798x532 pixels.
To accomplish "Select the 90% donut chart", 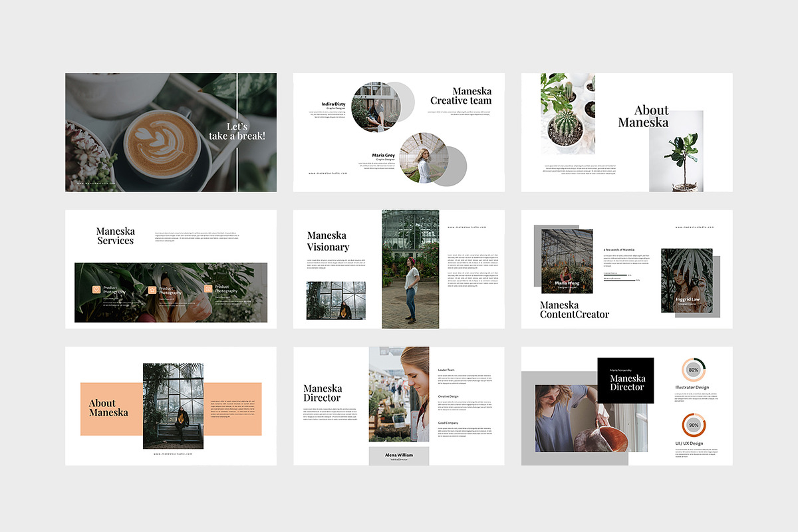I will tap(694, 425).
